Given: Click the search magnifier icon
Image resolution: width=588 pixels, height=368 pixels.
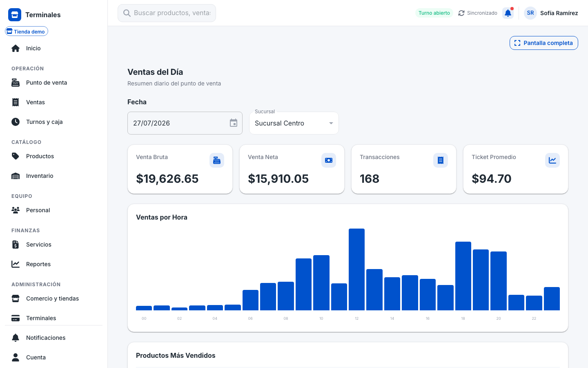Looking at the screenshot, I should tap(127, 13).
